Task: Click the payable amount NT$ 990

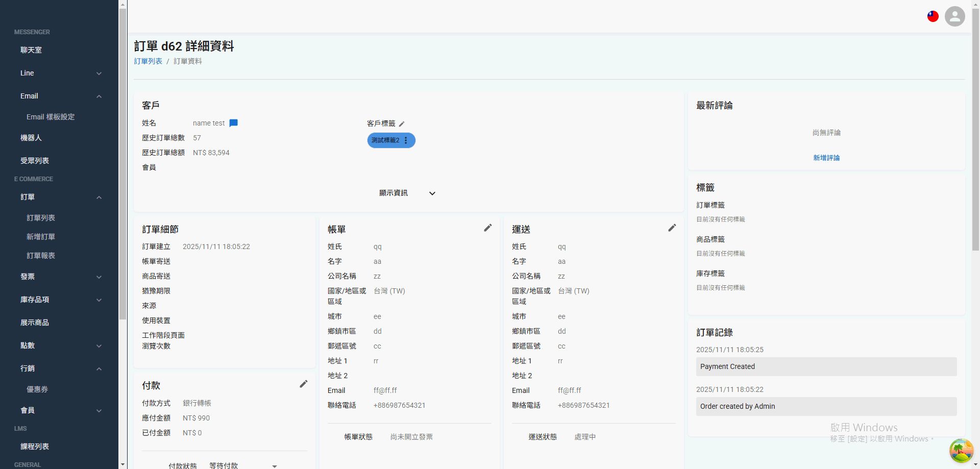Action: click(x=197, y=418)
